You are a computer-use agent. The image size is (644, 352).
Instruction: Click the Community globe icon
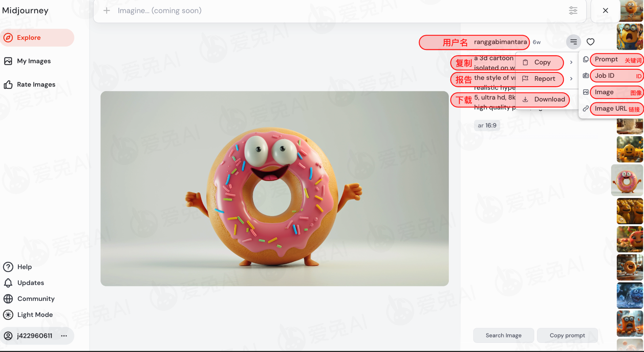(x=8, y=299)
